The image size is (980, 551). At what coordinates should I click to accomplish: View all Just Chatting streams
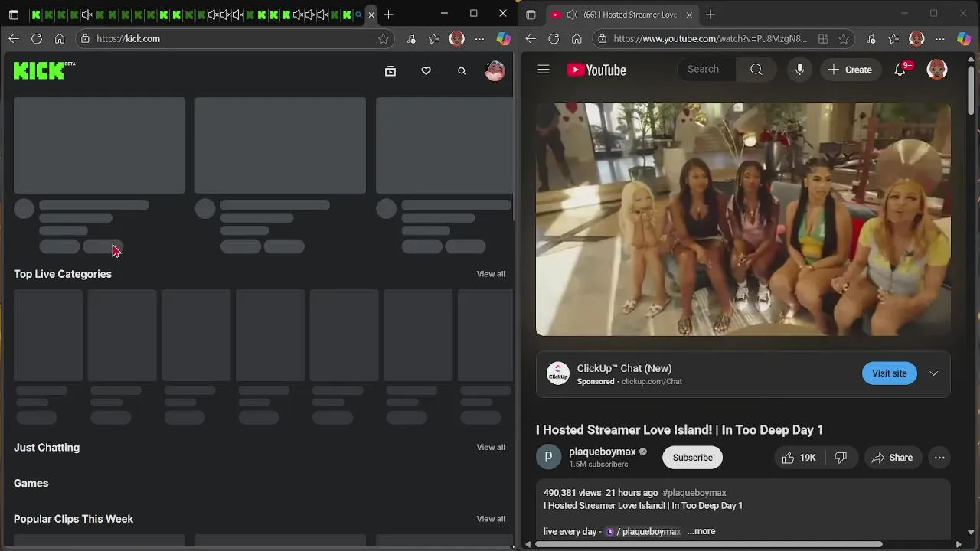491,448
